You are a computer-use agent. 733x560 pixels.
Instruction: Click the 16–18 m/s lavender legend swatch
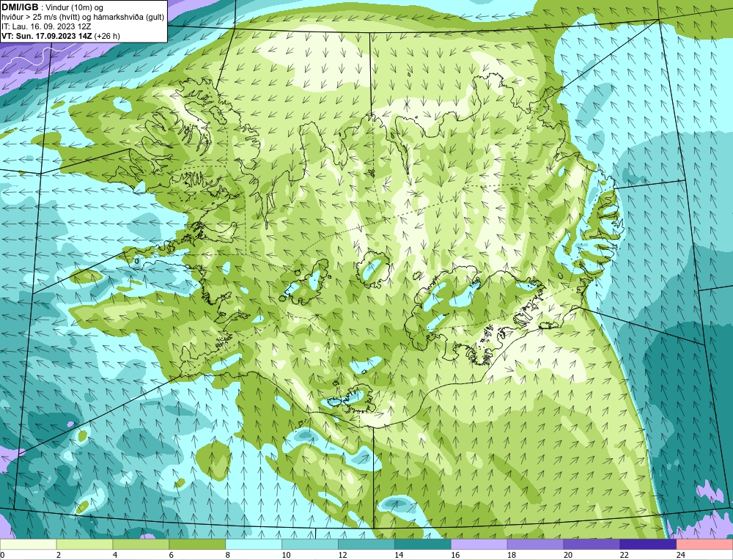tap(479, 545)
